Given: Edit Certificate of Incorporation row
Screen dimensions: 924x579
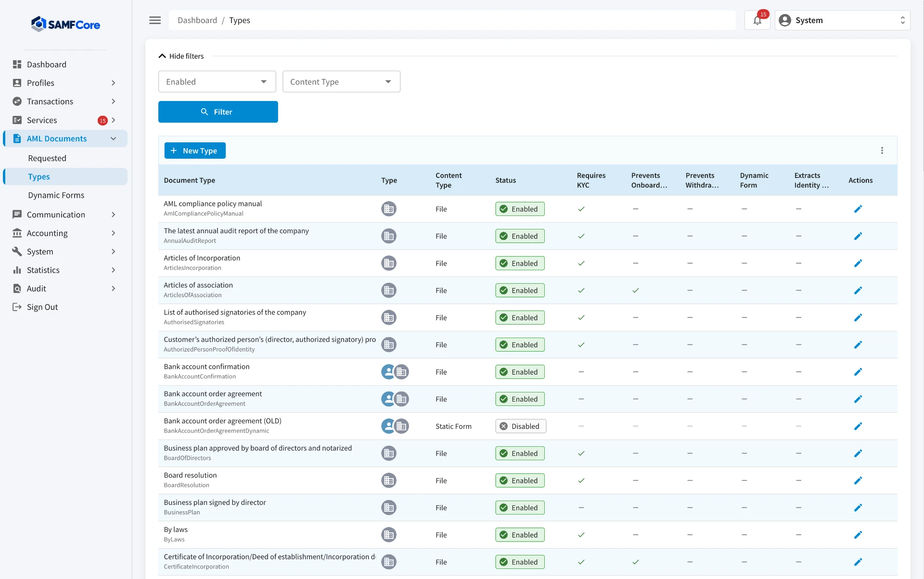Looking at the screenshot, I should click(x=858, y=562).
